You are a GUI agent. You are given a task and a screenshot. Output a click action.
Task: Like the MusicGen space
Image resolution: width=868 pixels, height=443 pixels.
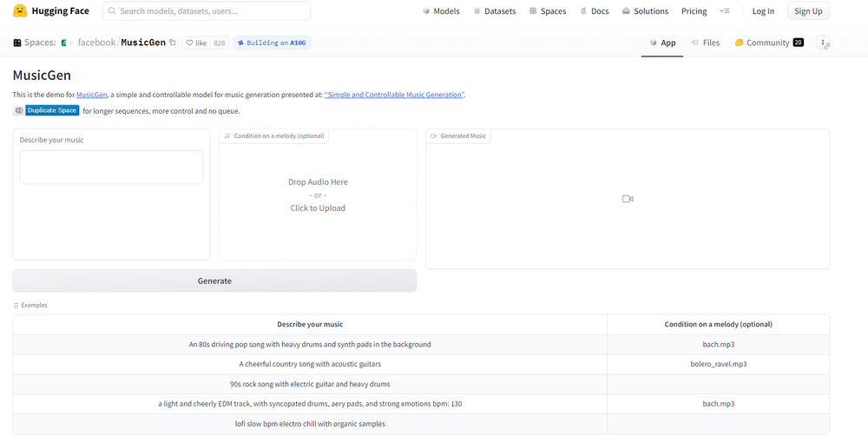point(196,43)
